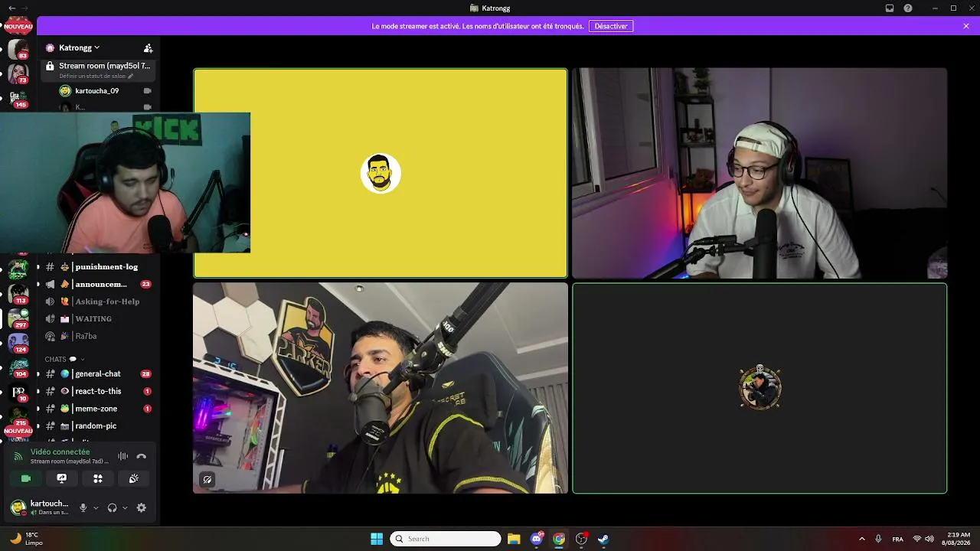This screenshot has width=980, height=551.
Task: Toggle noise suppression waveform icon
Action: point(122,456)
